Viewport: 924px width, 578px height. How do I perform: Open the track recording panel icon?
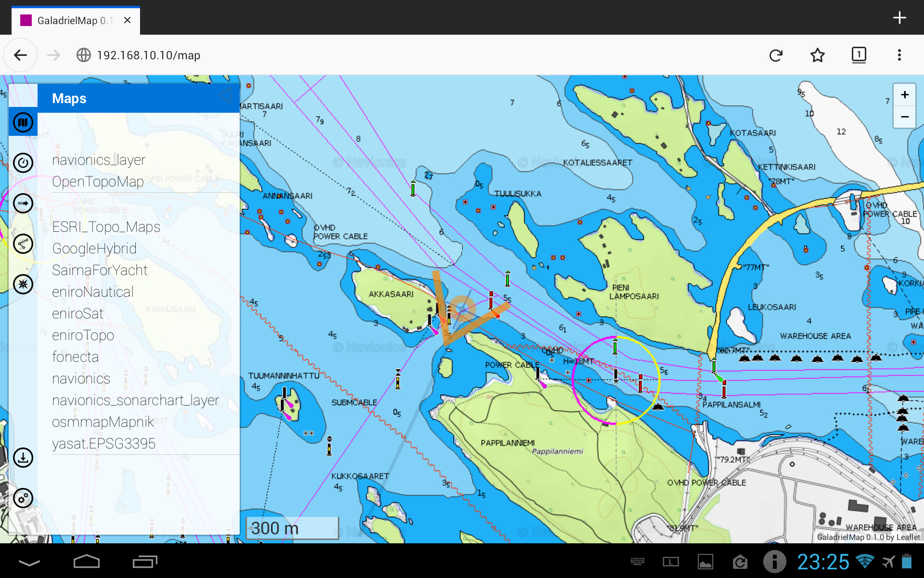point(23,203)
